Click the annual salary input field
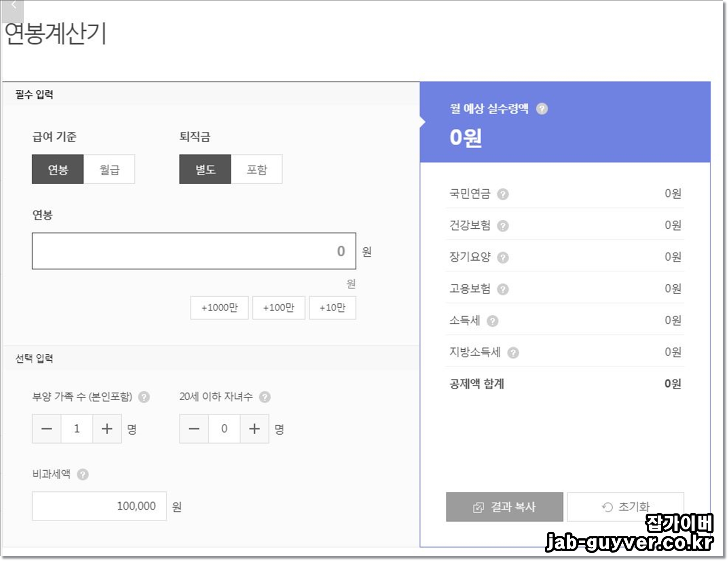Viewport: 728px width, 561px height. click(x=194, y=252)
